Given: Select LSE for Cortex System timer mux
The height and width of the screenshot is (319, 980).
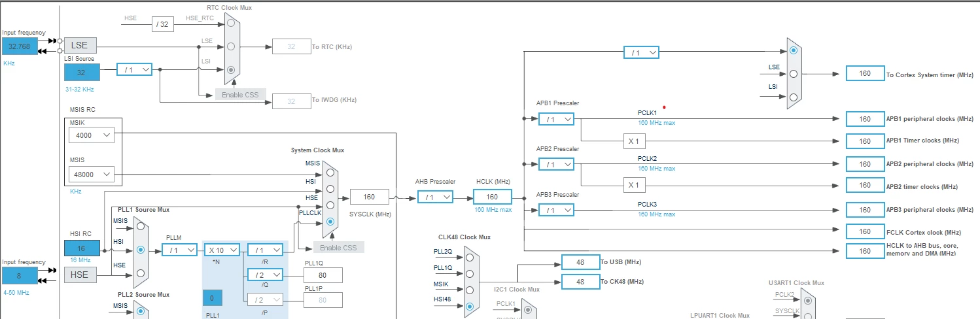Looking at the screenshot, I should click(794, 73).
